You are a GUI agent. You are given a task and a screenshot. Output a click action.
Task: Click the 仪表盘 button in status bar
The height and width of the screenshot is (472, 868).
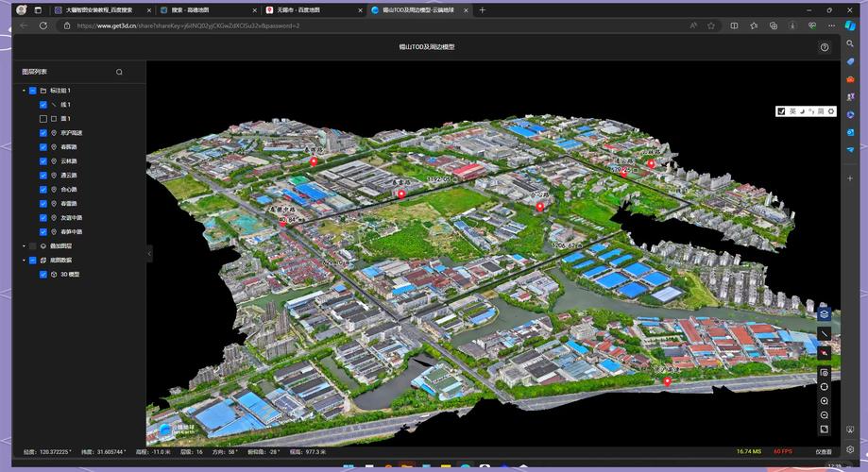(x=823, y=451)
